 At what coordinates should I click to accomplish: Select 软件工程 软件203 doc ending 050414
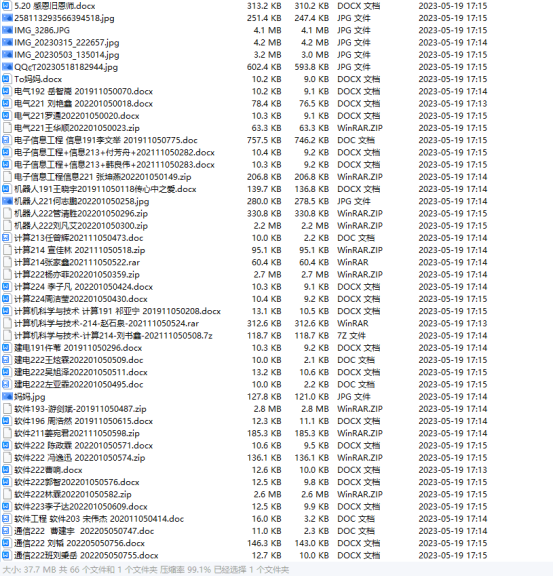[x=99, y=518]
